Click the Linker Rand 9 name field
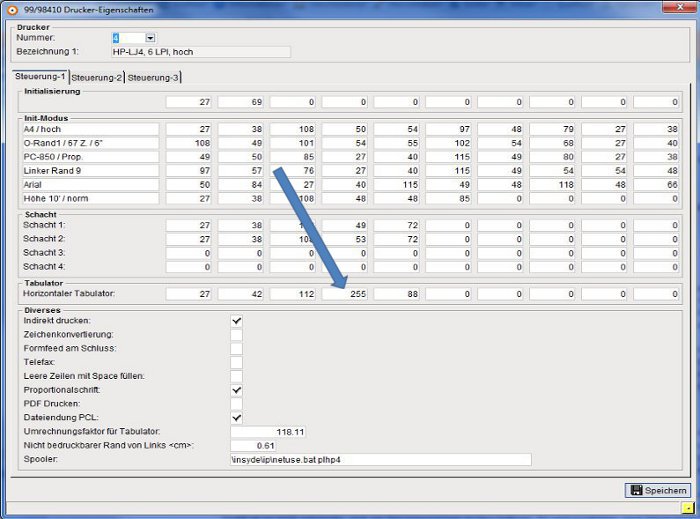The height and width of the screenshot is (519, 700). coord(91,171)
